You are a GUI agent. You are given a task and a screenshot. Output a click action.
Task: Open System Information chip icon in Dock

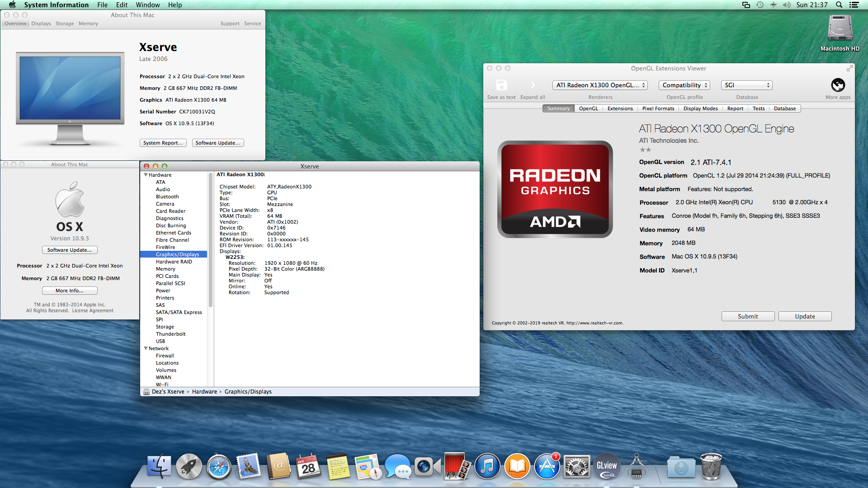pyautogui.click(x=637, y=466)
